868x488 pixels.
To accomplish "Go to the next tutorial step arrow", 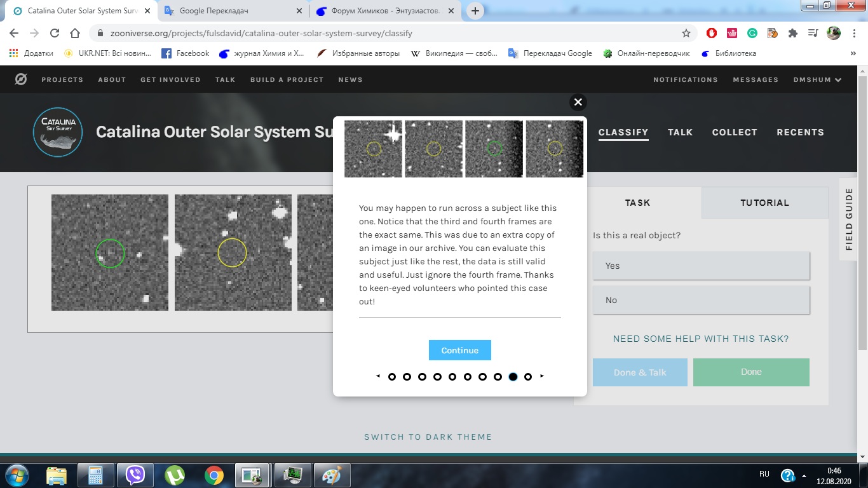I will coord(542,376).
